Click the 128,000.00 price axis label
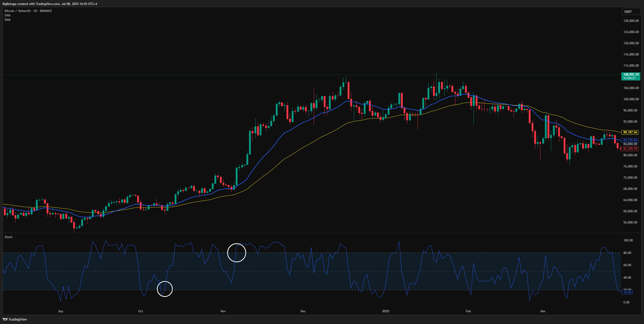The height and width of the screenshot is (324, 644). [631, 21]
